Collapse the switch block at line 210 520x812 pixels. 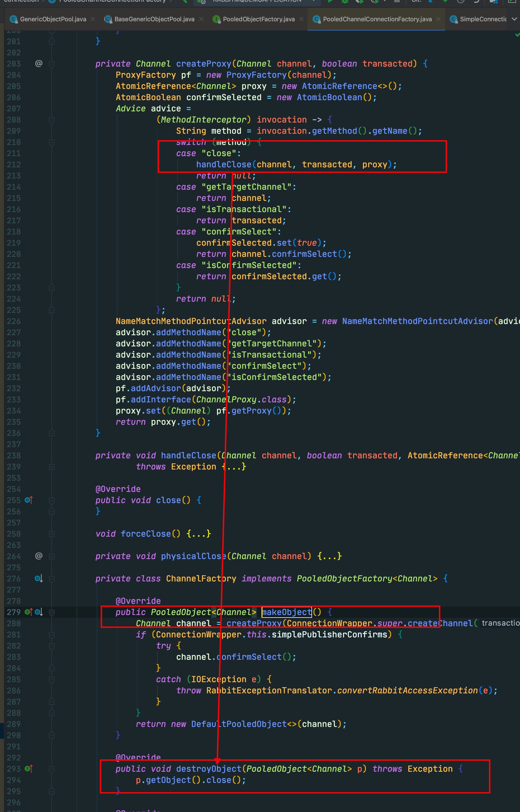(x=52, y=142)
